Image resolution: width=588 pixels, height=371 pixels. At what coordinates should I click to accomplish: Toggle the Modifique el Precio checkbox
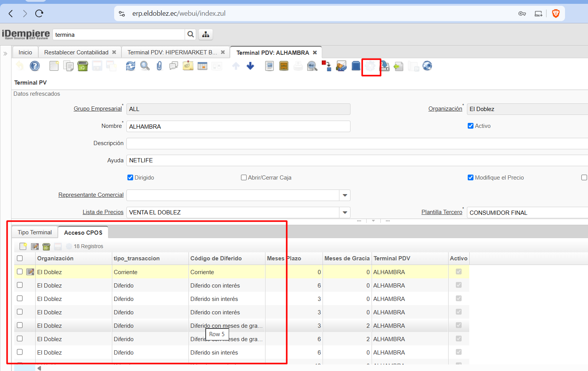(470, 178)
